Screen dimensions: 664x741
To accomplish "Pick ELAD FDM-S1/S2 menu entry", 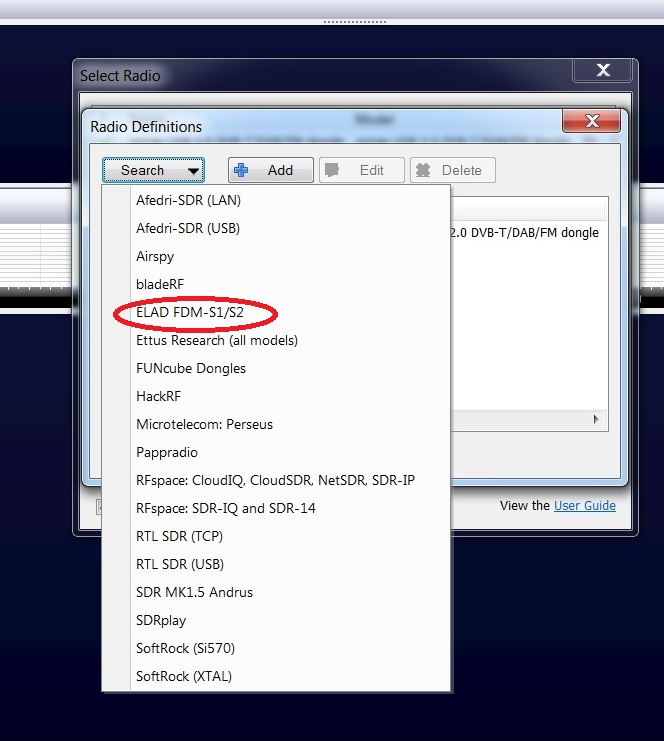I will [276, 312].
